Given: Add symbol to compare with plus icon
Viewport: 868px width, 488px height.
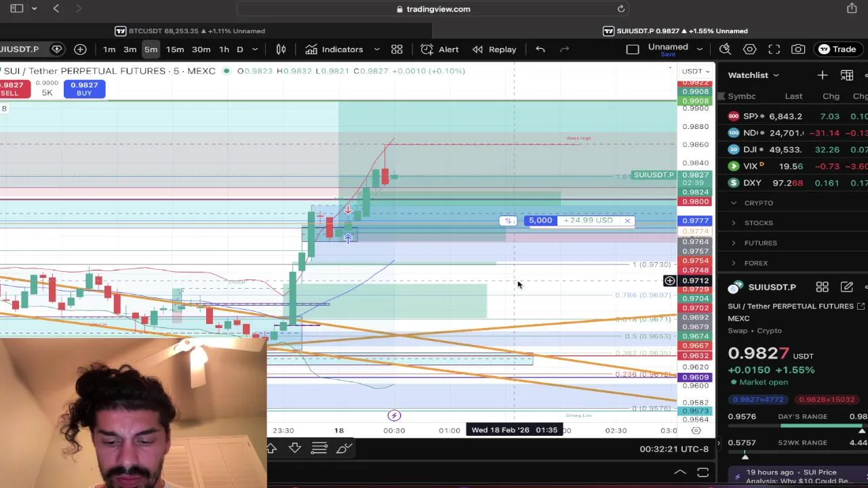Looking at the screenshot, I should click(80, 49).
